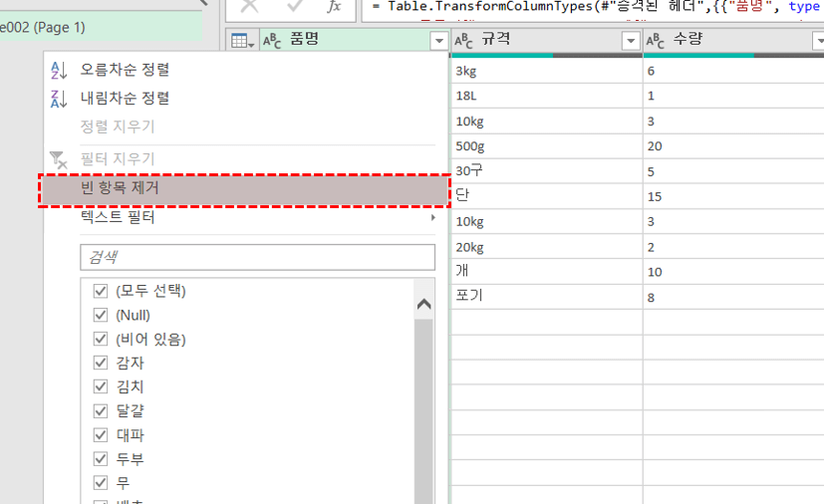Screen dimensions: 824x504
Task: Click the formula bar cancel X icon
Action: pyautogui.click(x=249, y=6)
